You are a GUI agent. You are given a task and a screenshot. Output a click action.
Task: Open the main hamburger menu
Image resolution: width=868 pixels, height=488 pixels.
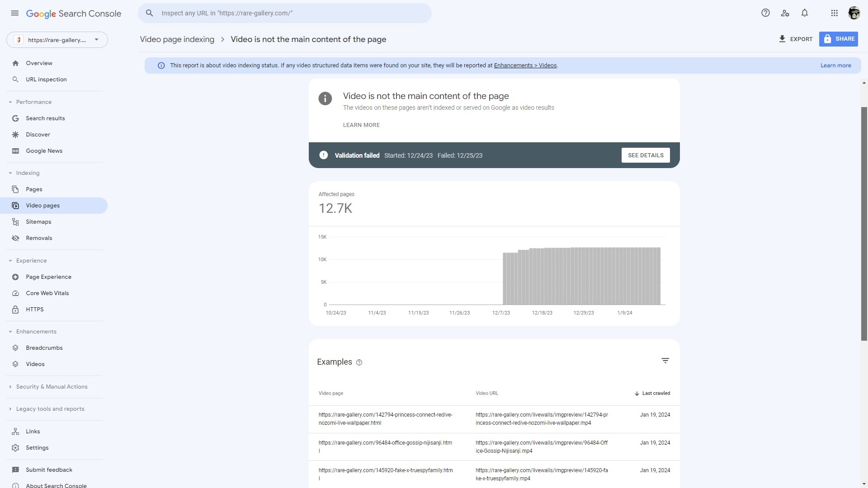(15, 13)
